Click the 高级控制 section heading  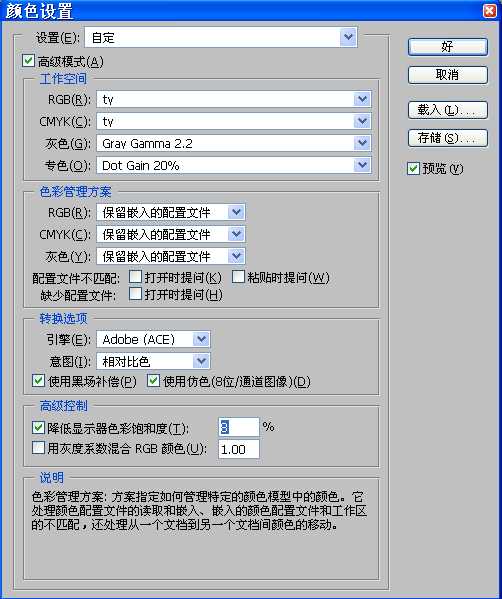[63, 406]
